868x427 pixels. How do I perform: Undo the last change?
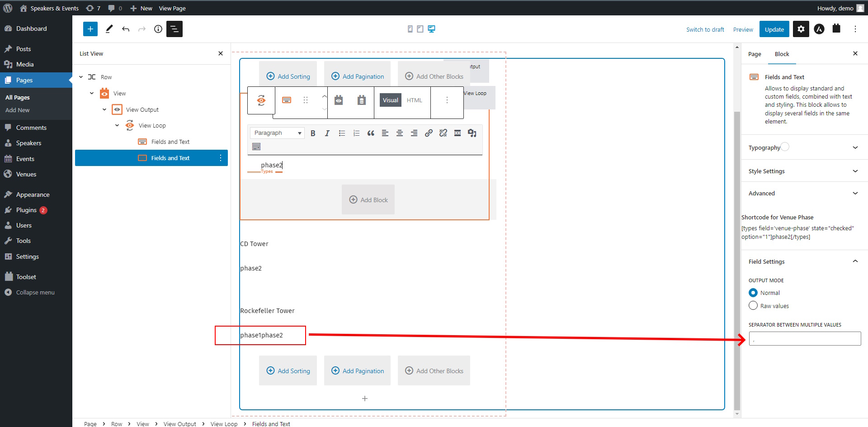[126, 29]
